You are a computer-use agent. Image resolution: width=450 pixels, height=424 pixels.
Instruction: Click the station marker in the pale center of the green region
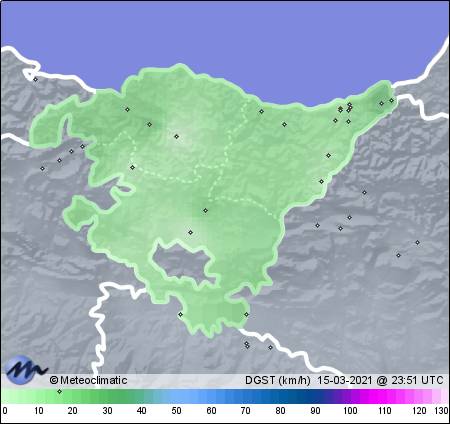pyautogui.click(x=177, y=136)
